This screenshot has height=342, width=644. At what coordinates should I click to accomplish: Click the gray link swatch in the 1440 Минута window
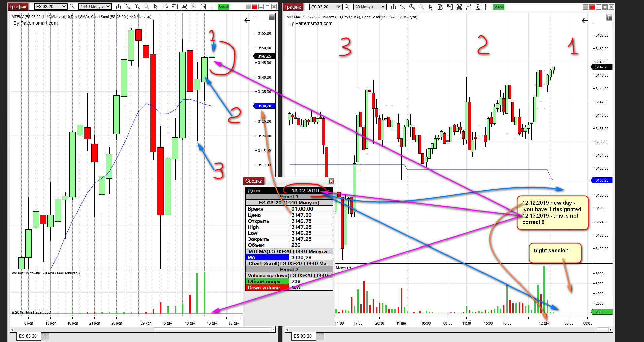248,7
